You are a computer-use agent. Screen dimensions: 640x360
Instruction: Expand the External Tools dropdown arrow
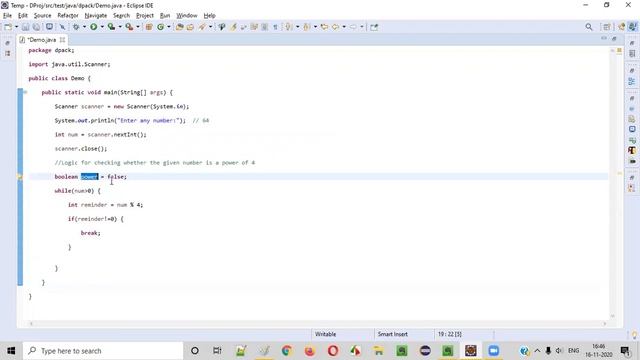pos(138,27)
